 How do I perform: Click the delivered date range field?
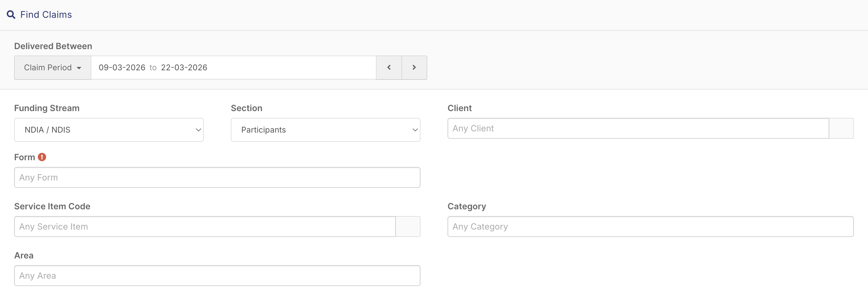(234, 68)
